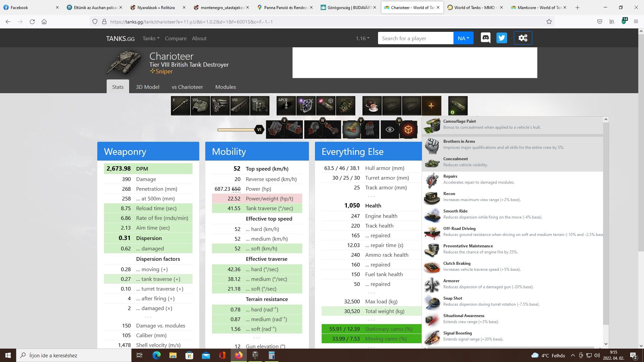Switch to the Stats tab
The height and width of the screenshot is (362, 644).
point(118,87)
